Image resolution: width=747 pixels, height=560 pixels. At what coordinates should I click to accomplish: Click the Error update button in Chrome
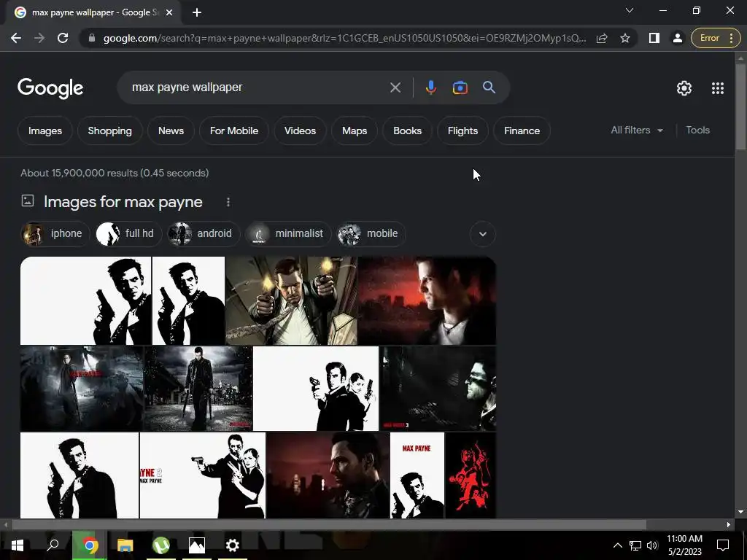(x=716, y=38)
